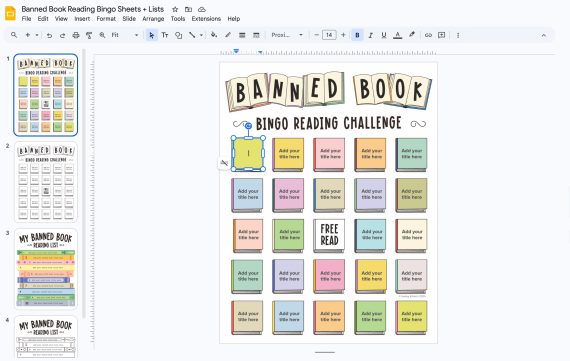The image size is (570, 361).
Task: Open the Format menu
Action: (x=106, y=19)
